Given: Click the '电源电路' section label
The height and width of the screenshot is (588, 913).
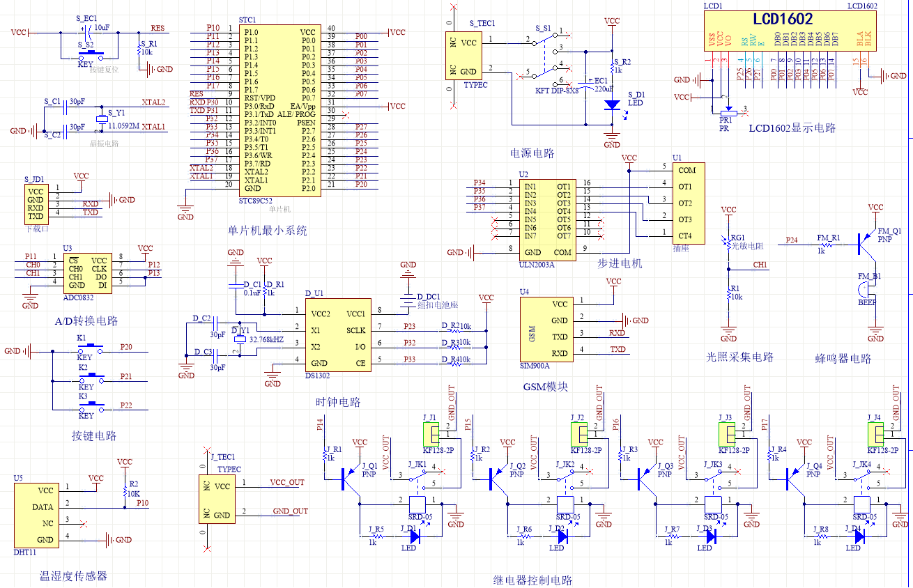Looking at the screenshot, I should [x=532, y=153].
